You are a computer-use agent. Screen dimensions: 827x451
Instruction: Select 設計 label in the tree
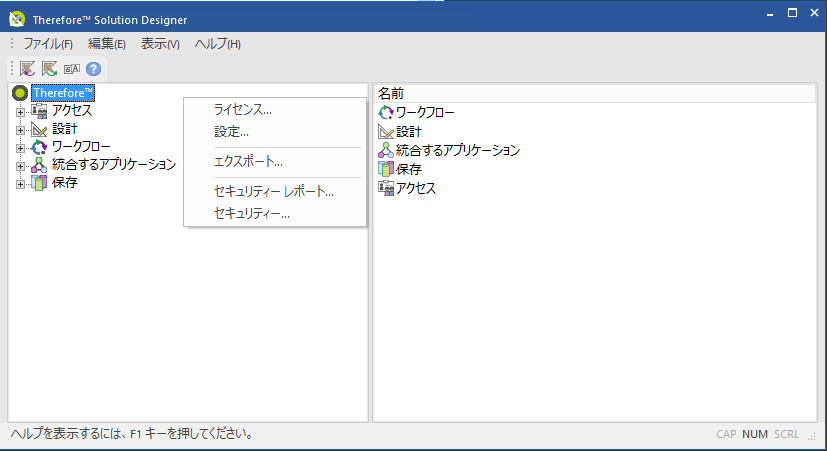click(x=65, y=129)
